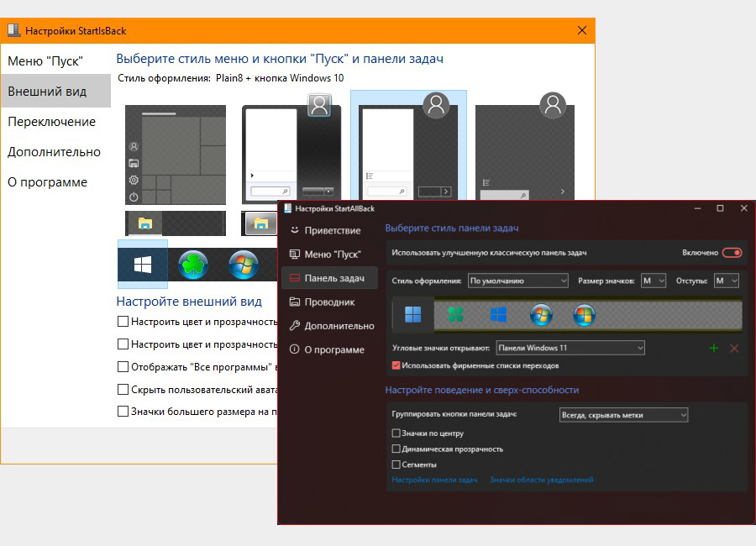Open Переключение section in StartIsBack

pos(55,122)
